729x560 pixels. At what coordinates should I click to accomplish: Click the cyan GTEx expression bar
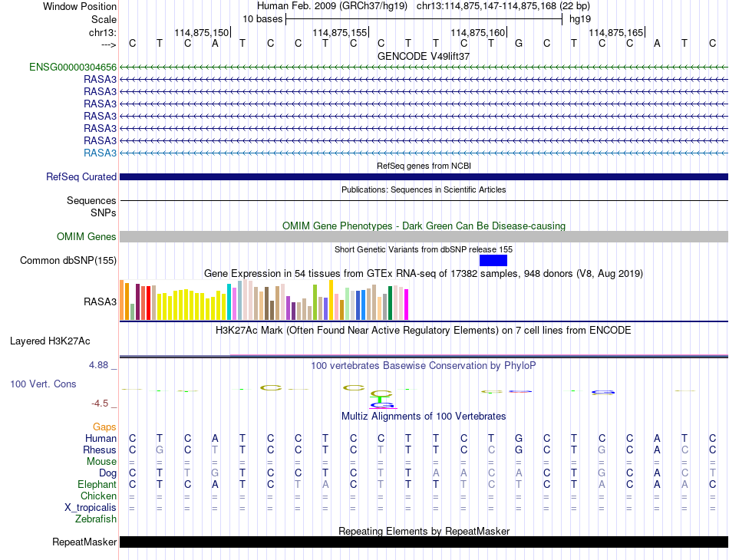(x=229, y=301)
